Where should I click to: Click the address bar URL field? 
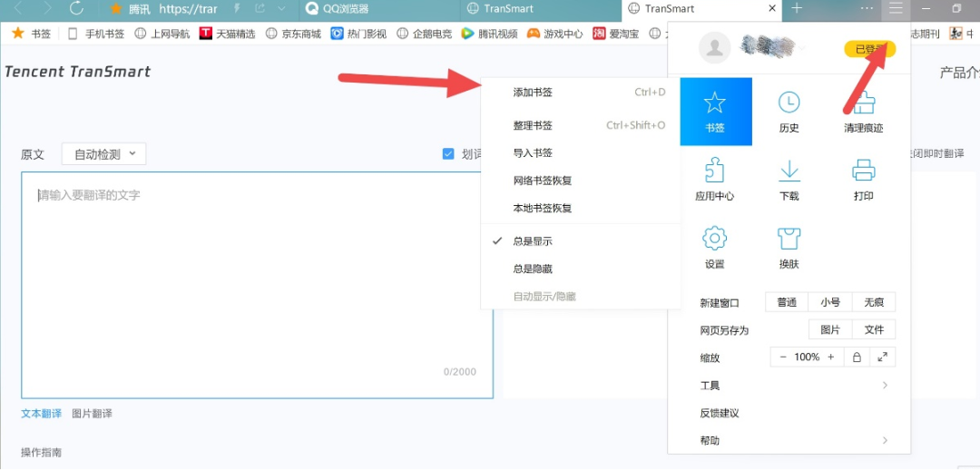pos(188,9)
